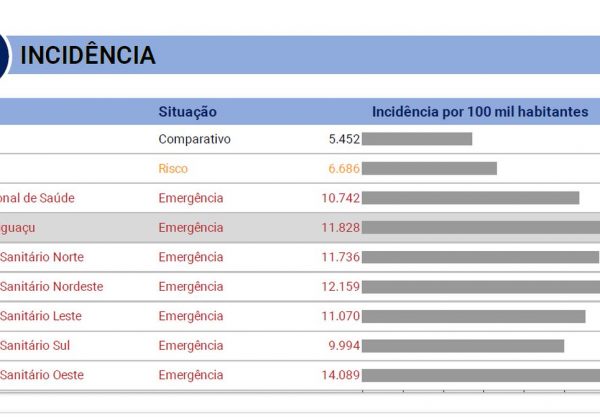Click the row name ending in 'onal de Saúde'

38,198
